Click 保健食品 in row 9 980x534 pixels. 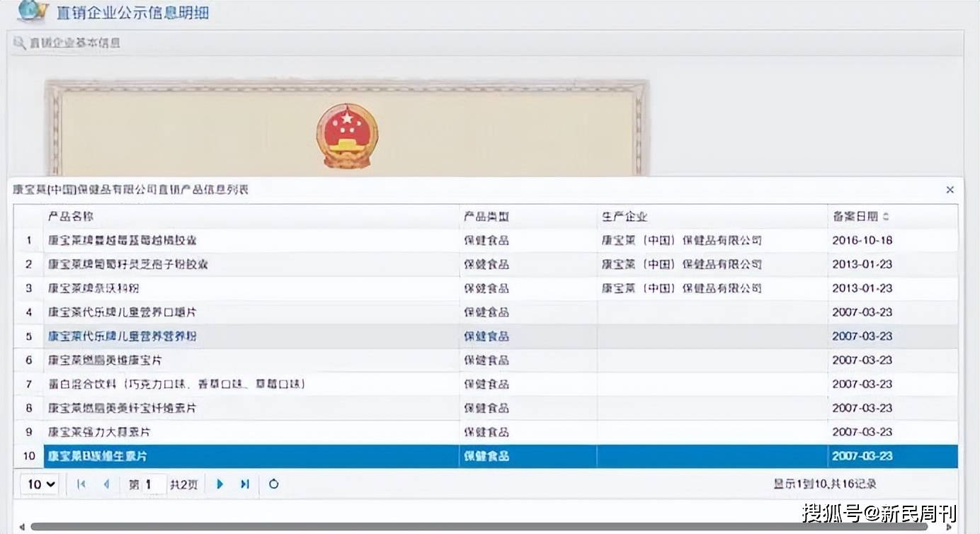(x=486, y=432)
